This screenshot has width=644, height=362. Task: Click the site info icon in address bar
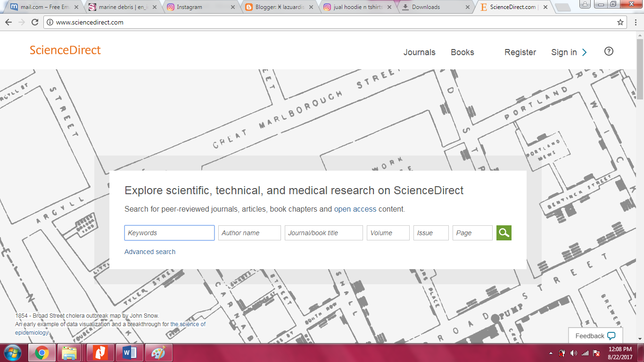click(x=50, y=22)
